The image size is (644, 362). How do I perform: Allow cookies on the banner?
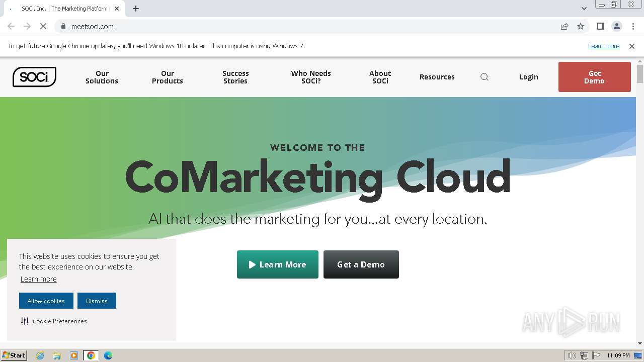(x=46, y=301)
